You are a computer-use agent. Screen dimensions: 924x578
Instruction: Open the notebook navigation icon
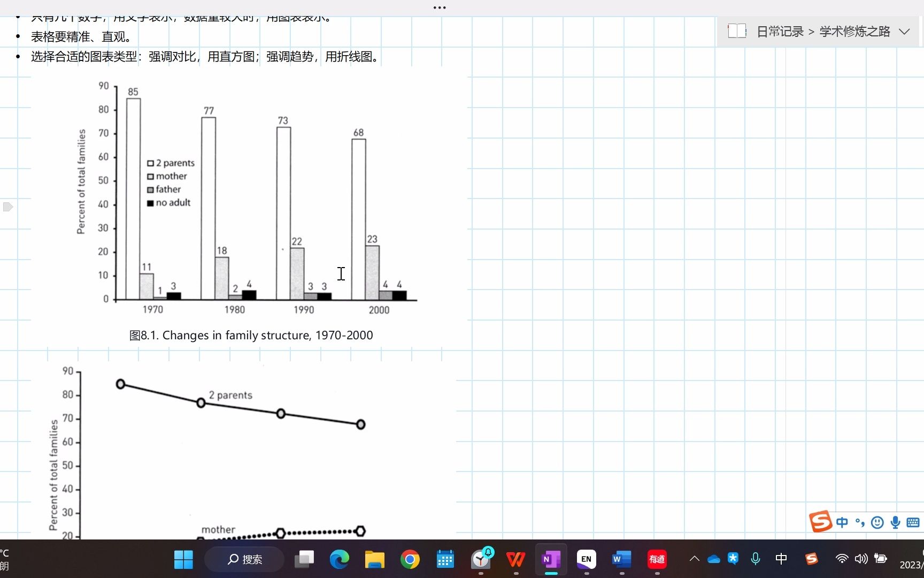[737, 31]
